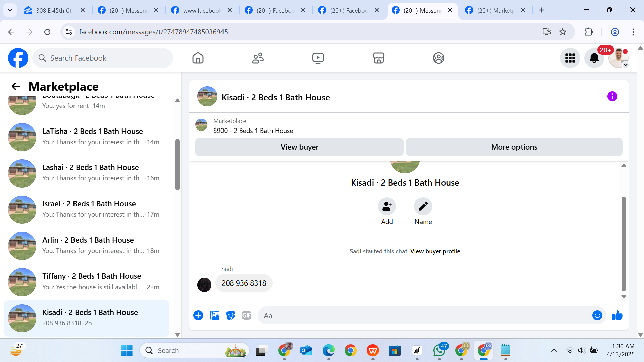
Task: Open the Groups icon in top navigation
Action: (438, 58)
